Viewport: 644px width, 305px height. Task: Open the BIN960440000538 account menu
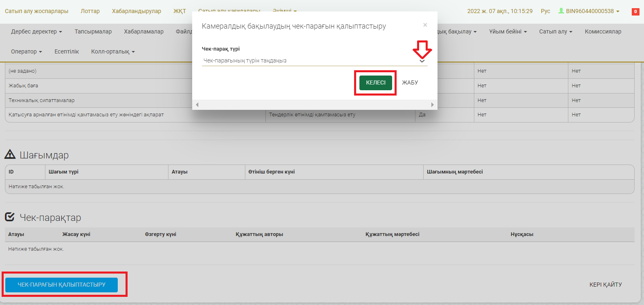592,11
